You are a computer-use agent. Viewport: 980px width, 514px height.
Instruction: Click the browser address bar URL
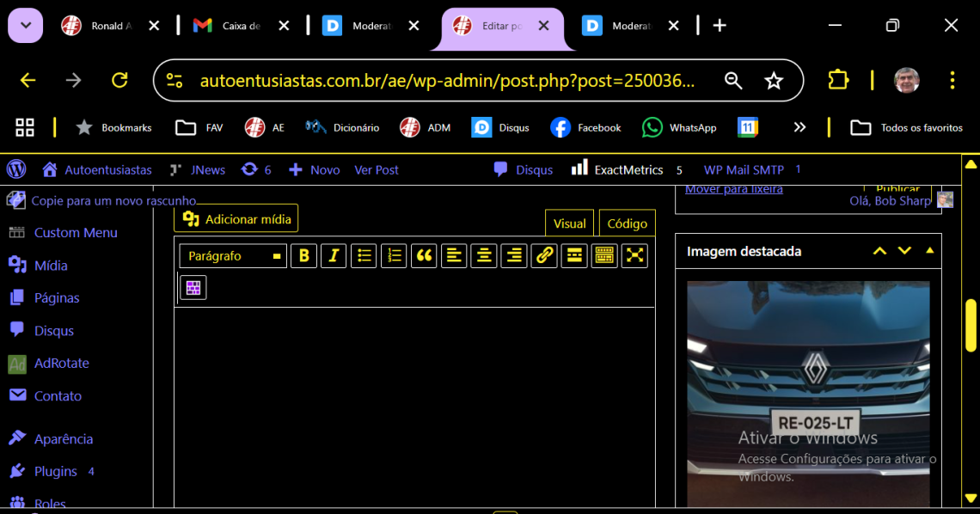click(x=447, y=81)
